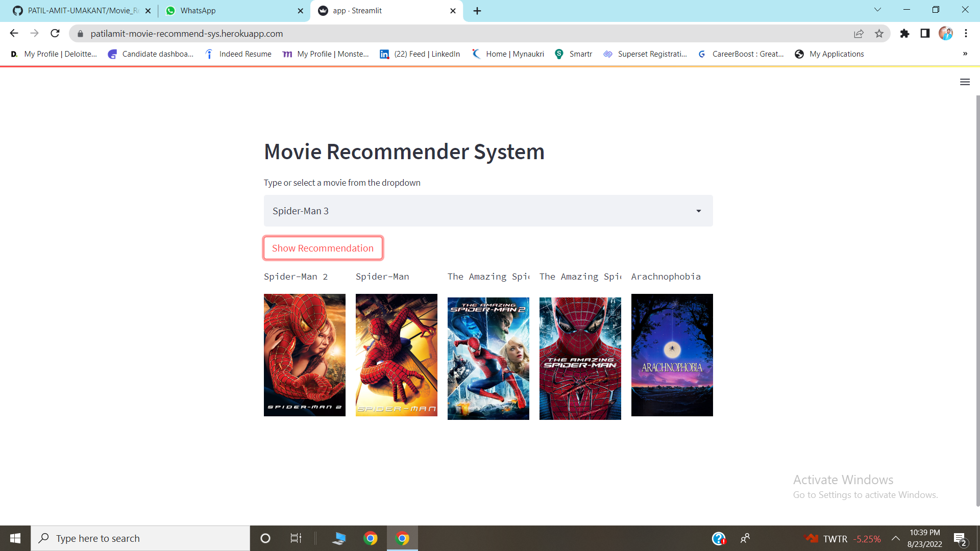
Task: Share the current page
Action: coord(859,33)
